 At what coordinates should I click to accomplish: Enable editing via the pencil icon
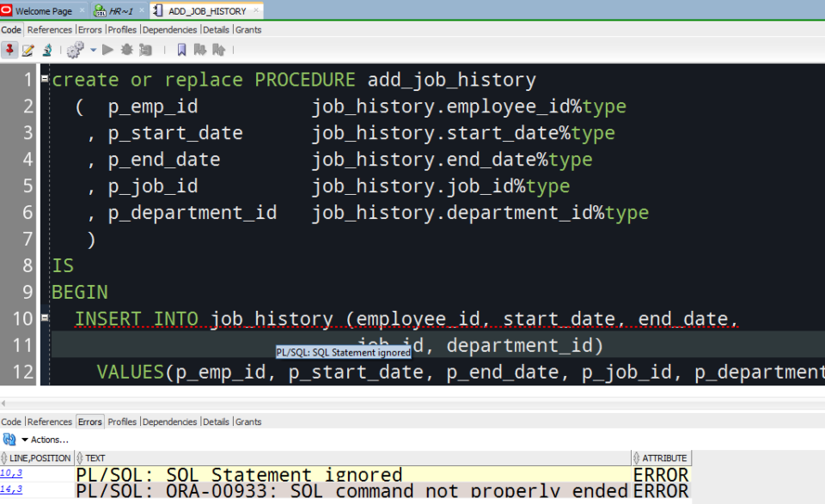point(27,50)
